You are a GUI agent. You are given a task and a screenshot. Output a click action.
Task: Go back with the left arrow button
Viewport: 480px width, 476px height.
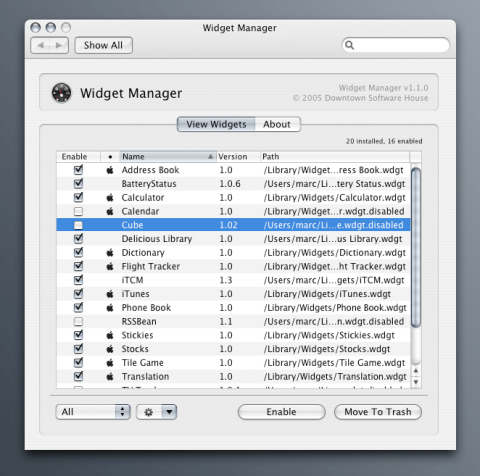(40, 45)
